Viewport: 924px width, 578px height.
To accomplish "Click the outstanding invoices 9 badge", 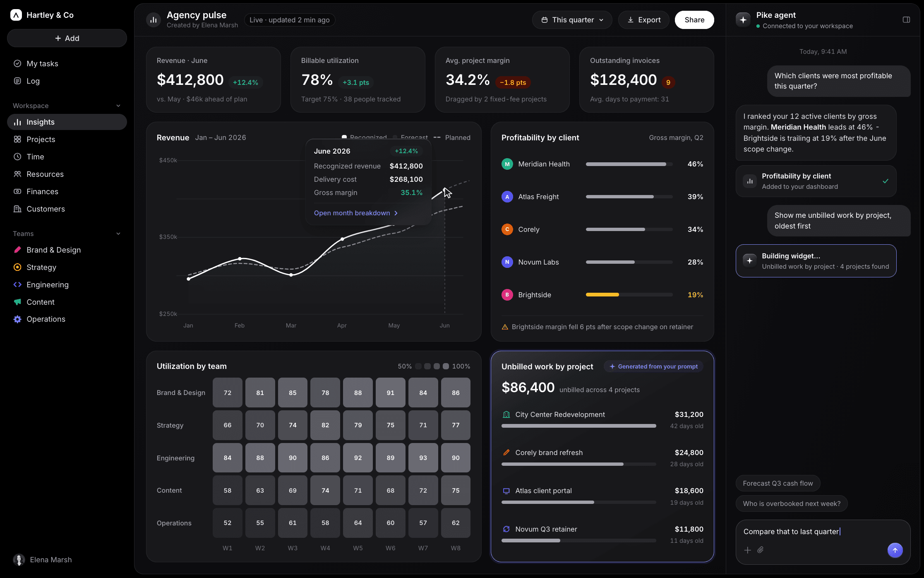I will click(668, 82).
